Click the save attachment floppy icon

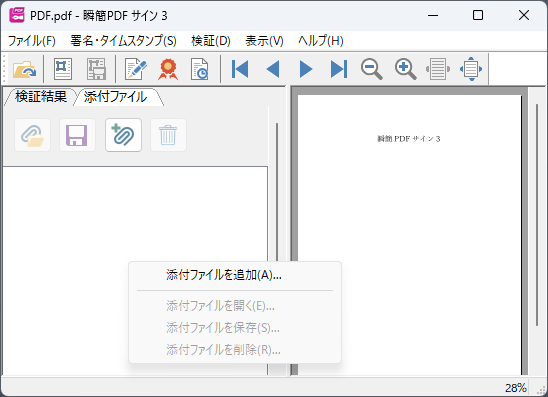(77, 135)
